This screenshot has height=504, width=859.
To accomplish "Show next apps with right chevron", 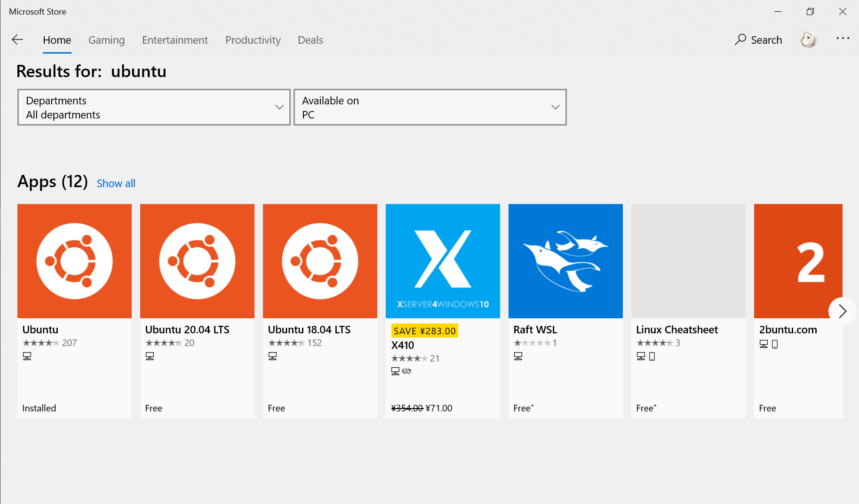I will click(x=842, y=311).
